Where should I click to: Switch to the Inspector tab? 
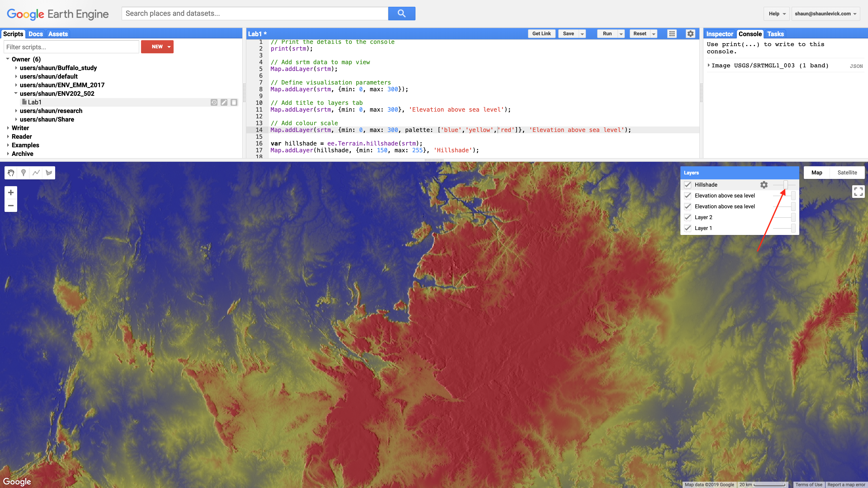tap(719, 34)
